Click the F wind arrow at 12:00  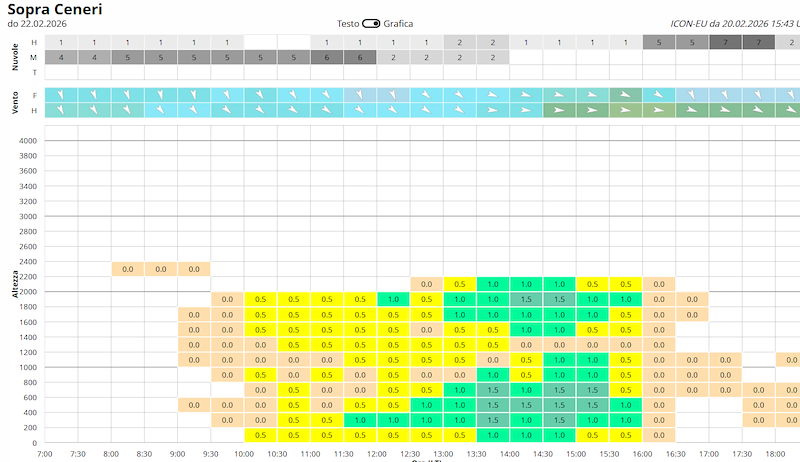[x=393, y=95]
